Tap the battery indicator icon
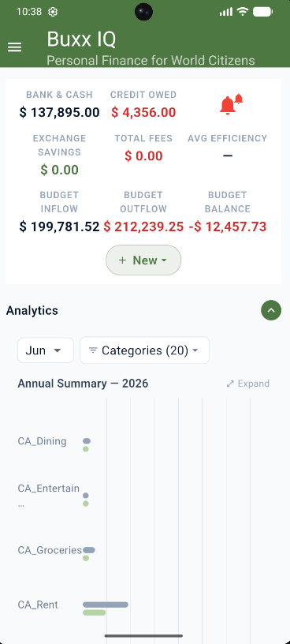This screenshot has height=644, width=290. pos(263,12)
